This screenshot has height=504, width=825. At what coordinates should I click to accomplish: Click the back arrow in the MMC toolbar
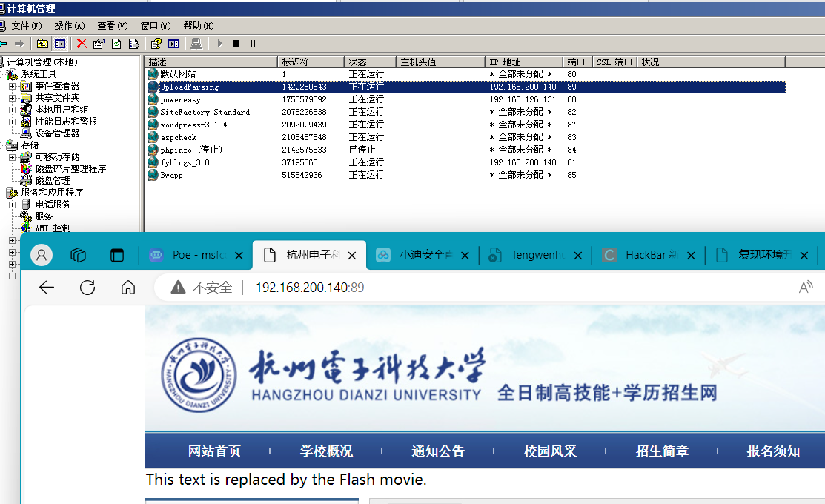coord(6,44)
